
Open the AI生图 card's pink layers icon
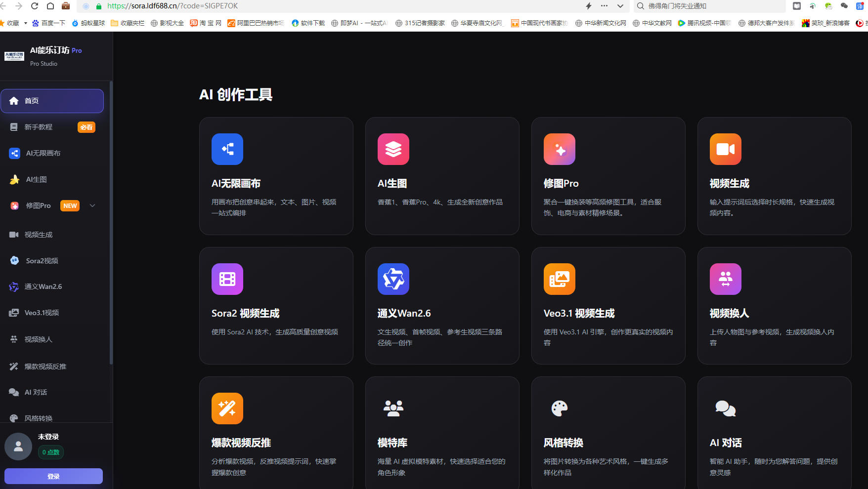pos(393,149)
